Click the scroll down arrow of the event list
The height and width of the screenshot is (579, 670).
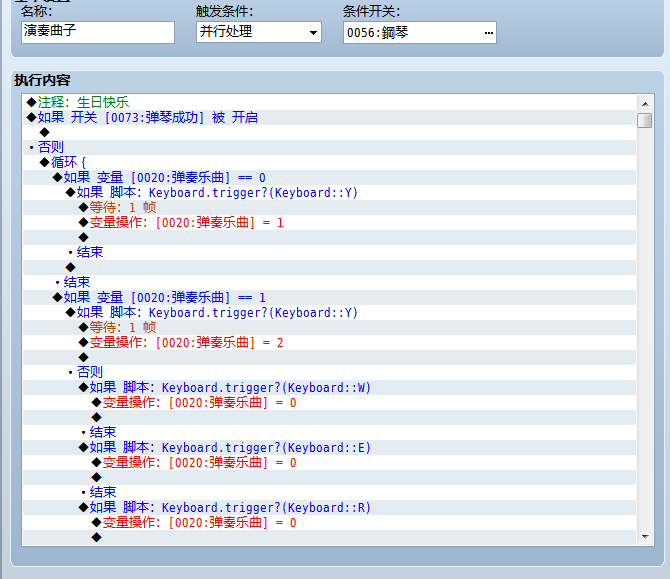click(x=645, y=537)
